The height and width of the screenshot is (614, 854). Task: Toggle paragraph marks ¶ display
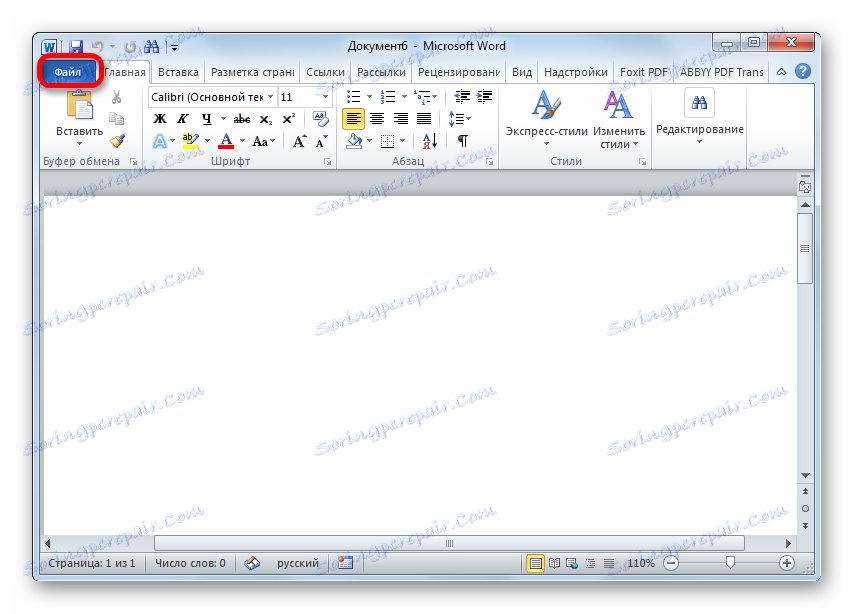(462, 141)
